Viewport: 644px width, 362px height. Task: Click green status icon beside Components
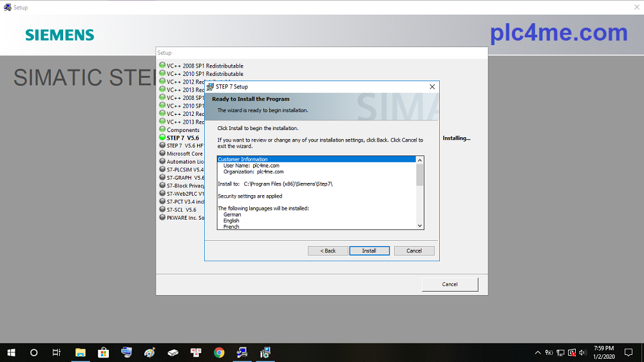point(162,129)
